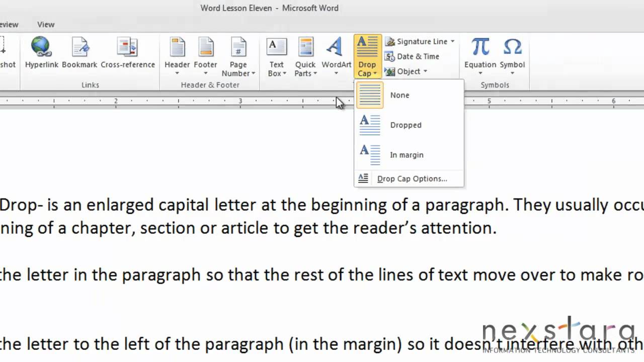The image size is (644, 362).
Task: Expand the Footer dropdown arrow
Action: click(x=205, y=73)
